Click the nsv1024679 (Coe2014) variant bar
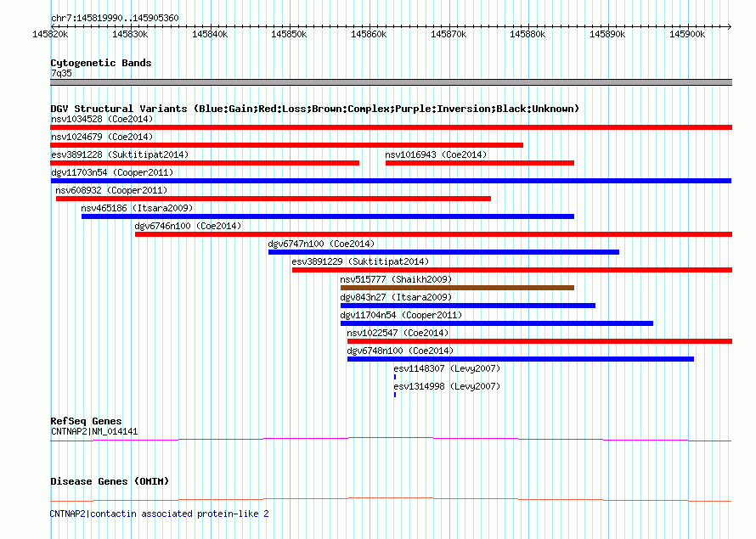The height and width of the screenshot is (539, 756). coord(287,145)
